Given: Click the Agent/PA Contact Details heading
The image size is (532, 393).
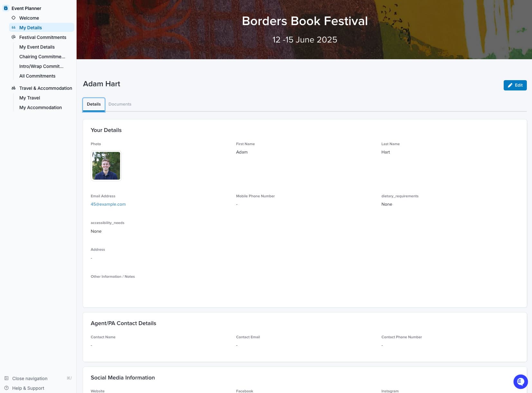Looking at the screenshot, I should pos(123,323).
